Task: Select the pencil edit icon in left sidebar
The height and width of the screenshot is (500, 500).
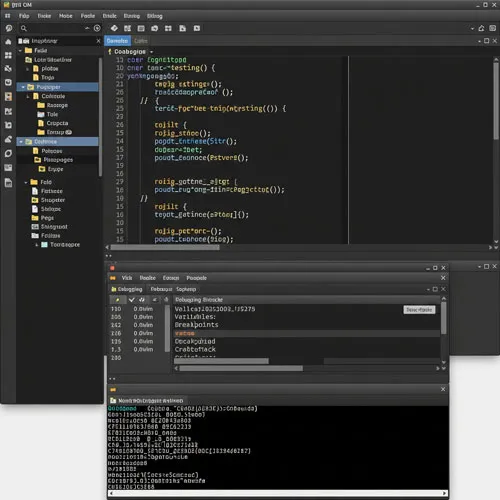Action: (x=8, y=139)
